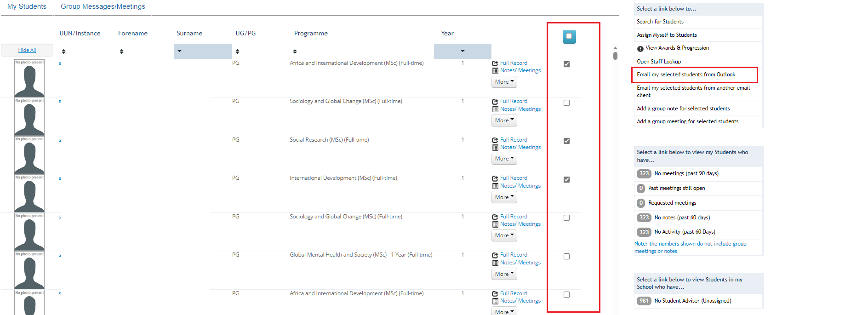Screen dimensions: 868x315
Task: Open the Surname filter dropdown
Action: click(203, 51)
